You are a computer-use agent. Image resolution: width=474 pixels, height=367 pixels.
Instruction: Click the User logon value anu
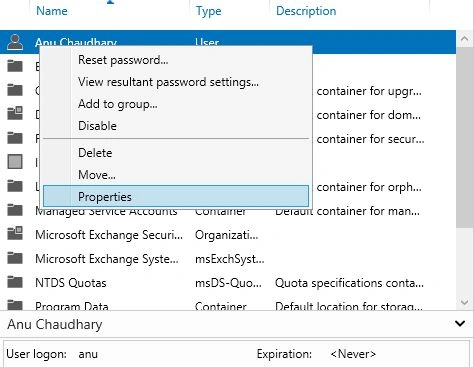point(88,354)
